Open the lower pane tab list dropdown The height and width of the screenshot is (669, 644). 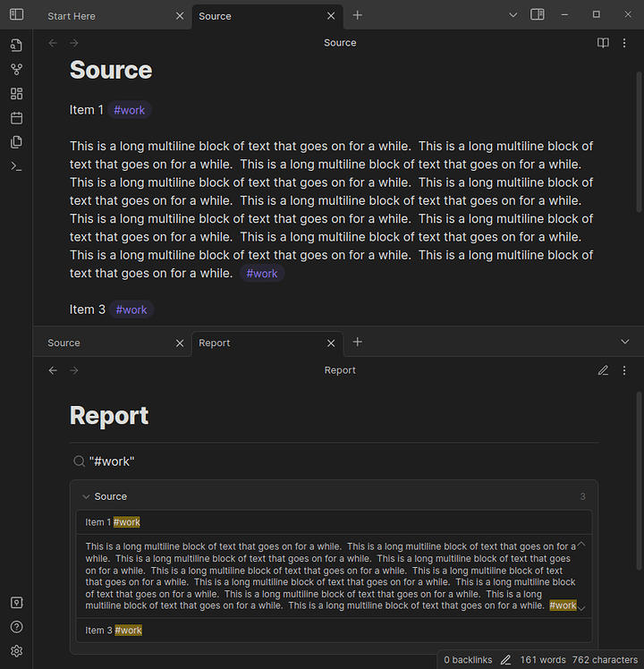tap(625, 342)
